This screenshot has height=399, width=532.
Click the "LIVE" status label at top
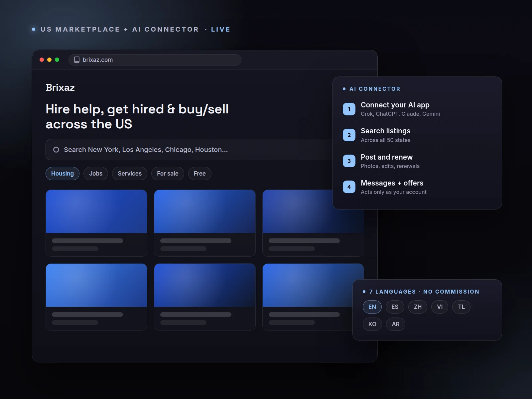coord(221,29)
